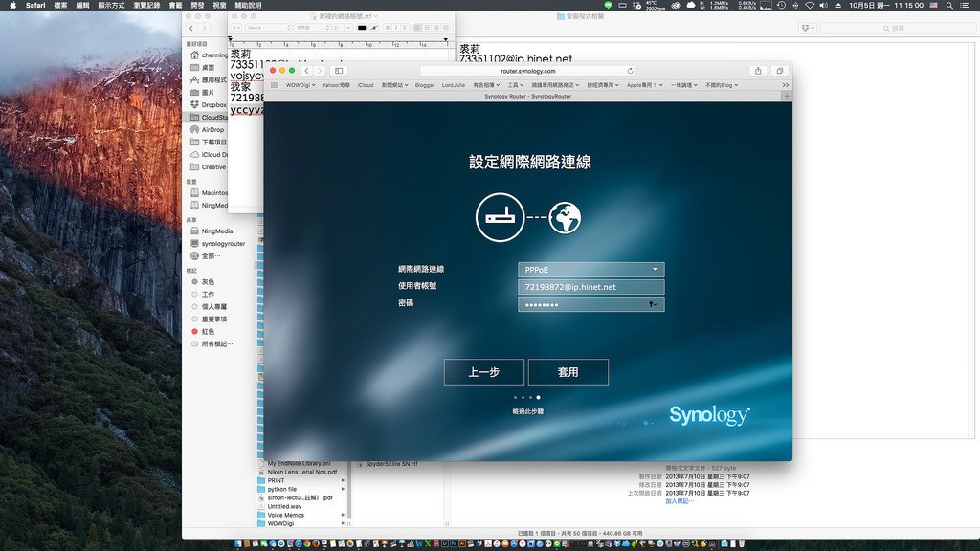Select the red 紅色 tag in Finder

pyautogui.click(x=203, y=331)
